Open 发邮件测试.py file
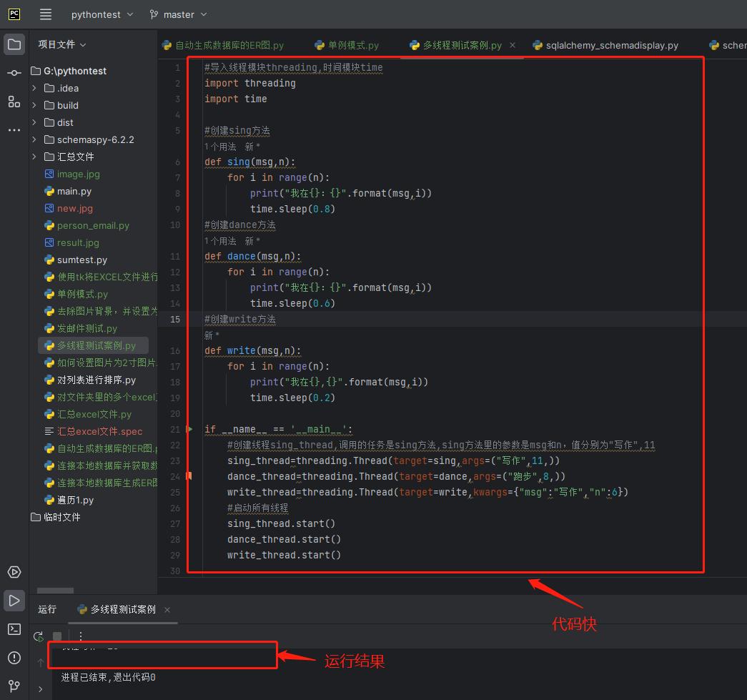 click(x=81, y=328)
